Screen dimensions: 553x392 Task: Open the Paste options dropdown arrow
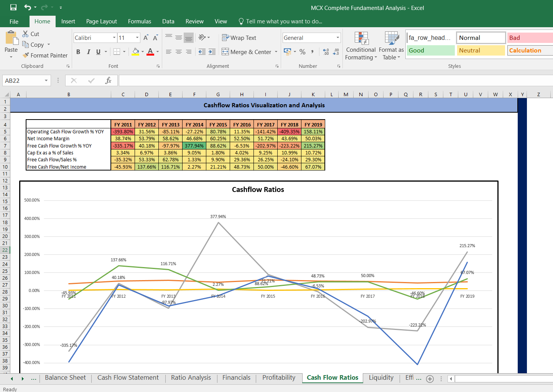[11, 57]
